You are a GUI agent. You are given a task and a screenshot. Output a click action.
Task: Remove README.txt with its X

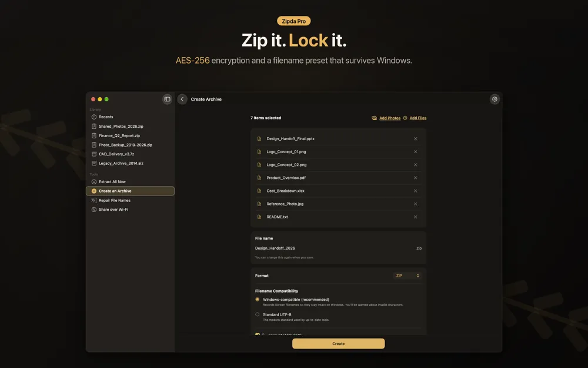click(x=416, y=217)
